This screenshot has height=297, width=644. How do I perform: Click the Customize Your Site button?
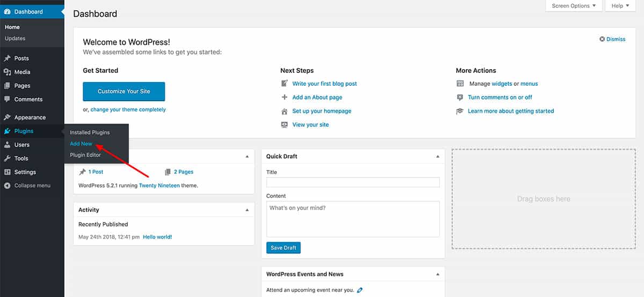[x=124, y=91]
